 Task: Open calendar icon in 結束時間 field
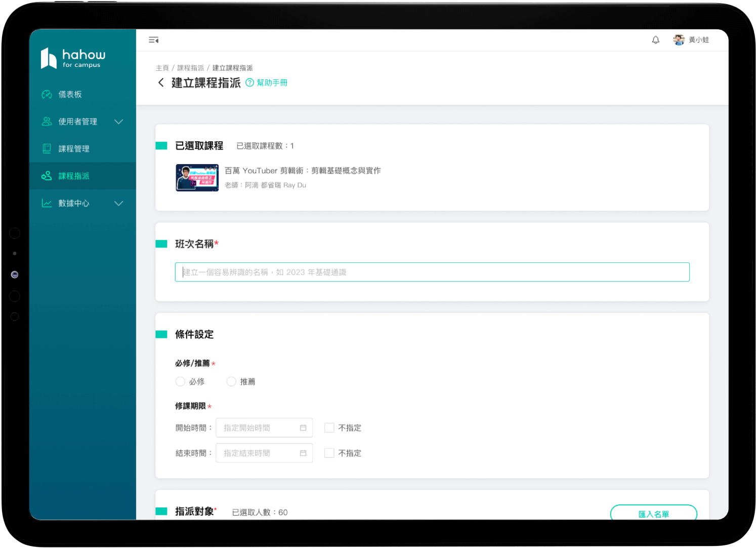point(303,453)
